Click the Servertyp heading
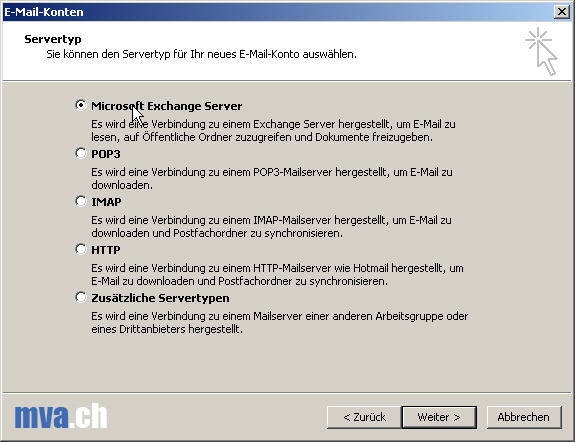This screenshot has width=575, height=442. 53,39
